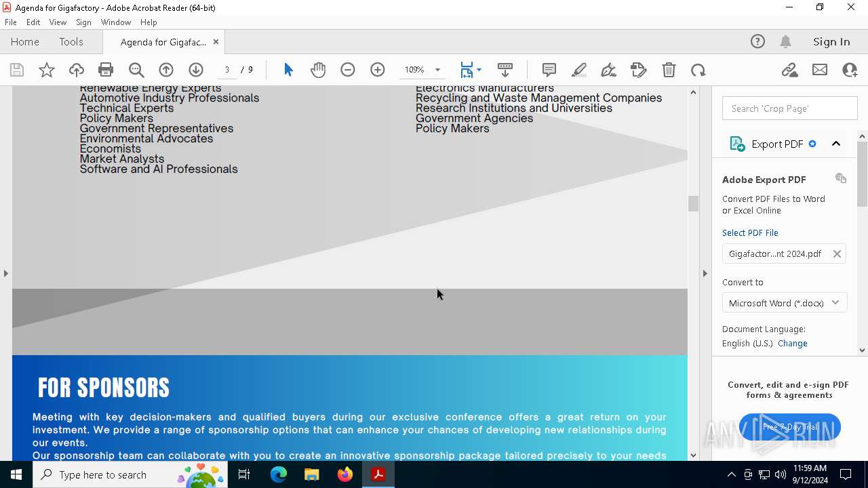Open Firefox from the taskbar
The height and width of the screenshot is (488, 868).
coord(345,474)
